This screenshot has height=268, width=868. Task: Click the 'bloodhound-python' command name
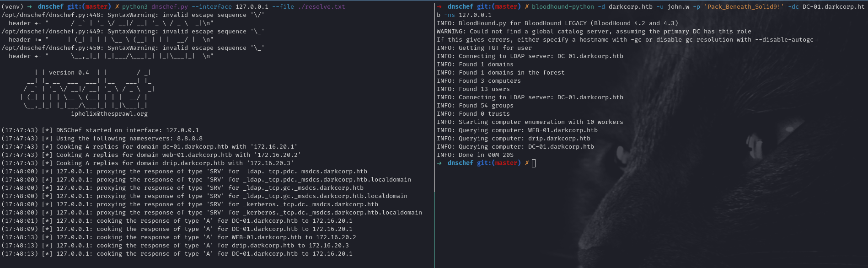coord(563,7)
